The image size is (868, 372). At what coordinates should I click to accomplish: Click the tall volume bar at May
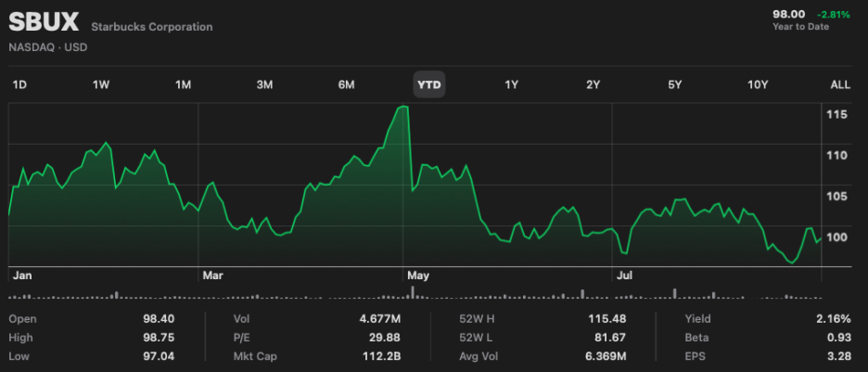(x=413, y=292)
